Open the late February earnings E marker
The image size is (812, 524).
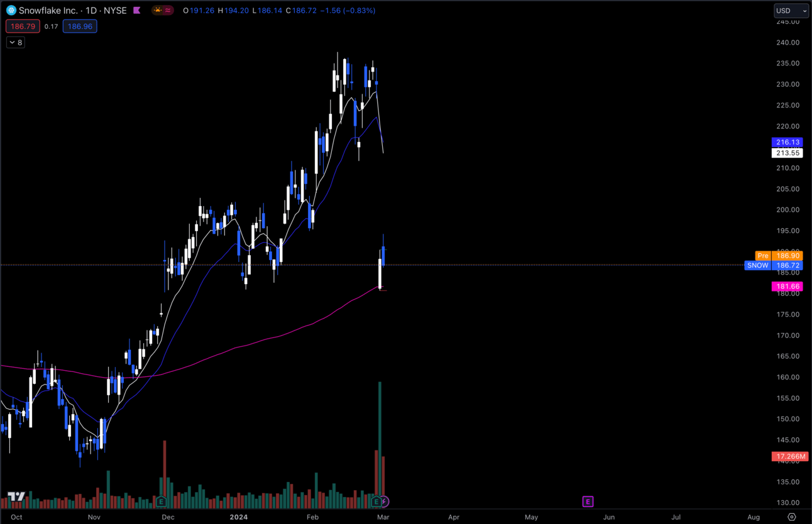point(376,501)
